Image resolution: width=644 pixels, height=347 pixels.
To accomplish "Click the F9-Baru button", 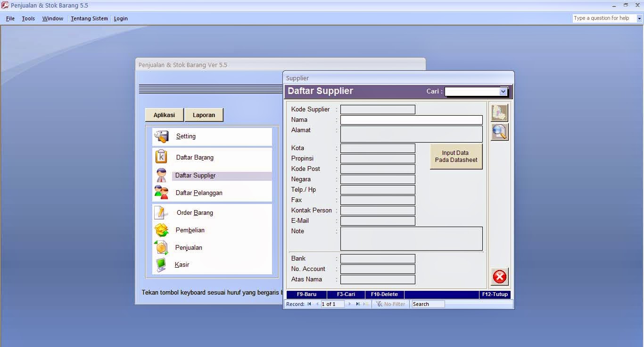I will (306, 294).
